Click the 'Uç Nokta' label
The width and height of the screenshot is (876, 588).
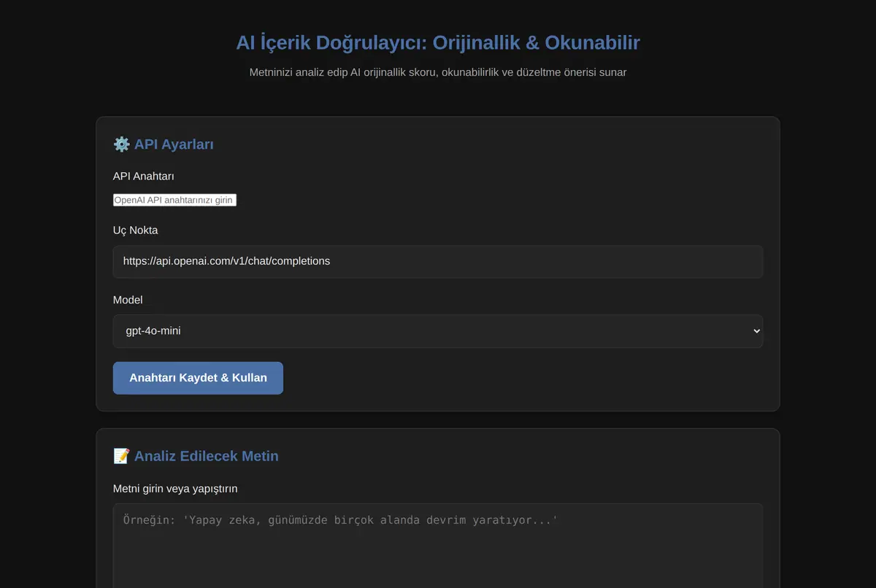tap(135, 231)
